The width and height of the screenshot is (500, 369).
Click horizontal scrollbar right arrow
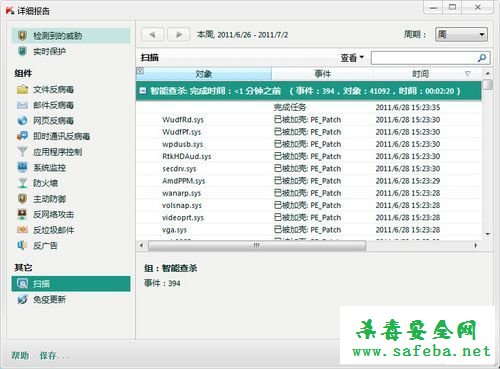click(475, 246)
